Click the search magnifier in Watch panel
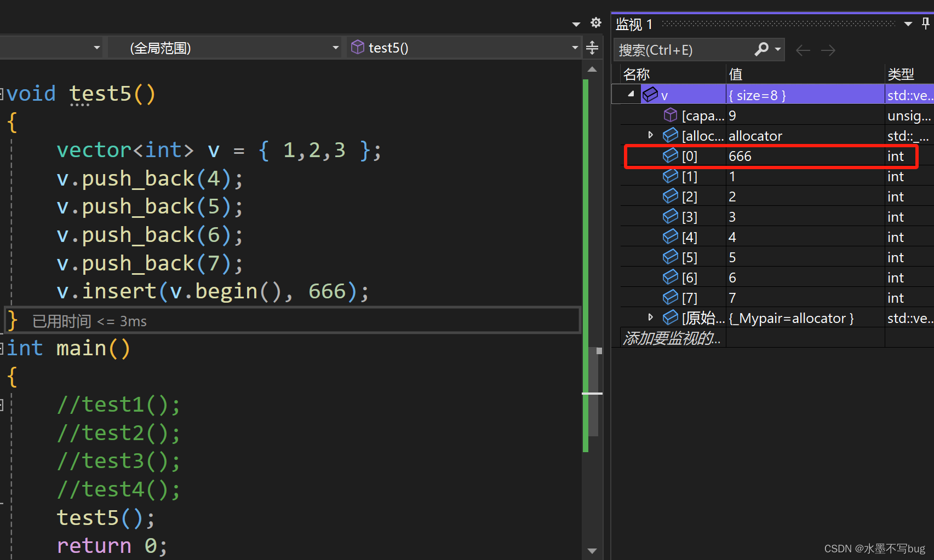The image size is (934, 560). coord(761,49)
